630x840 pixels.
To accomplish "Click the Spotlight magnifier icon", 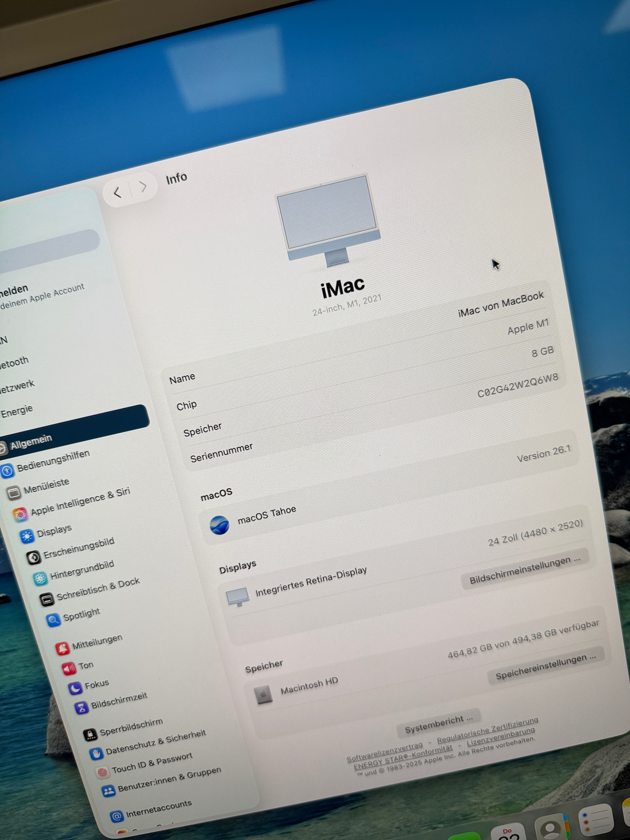I will pos(54,620).
